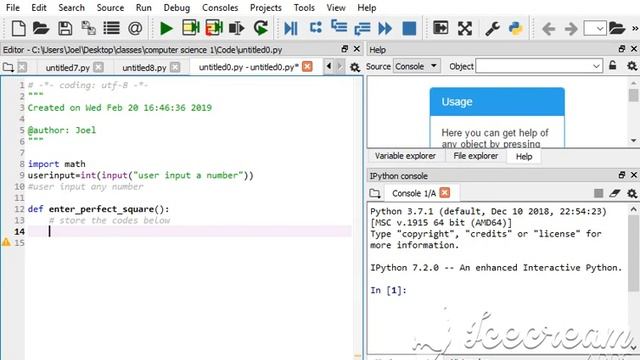Click the IPython console vertical scrollbar
The height and width of the screenshot is (360, 640).
pyautogui.click(x=633, y=279)
